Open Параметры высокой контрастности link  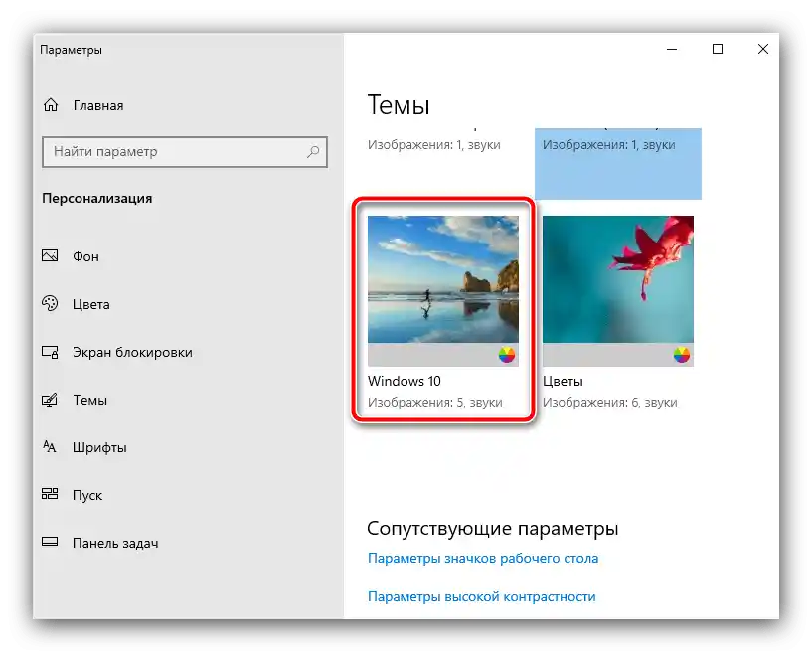pos(482,596)
